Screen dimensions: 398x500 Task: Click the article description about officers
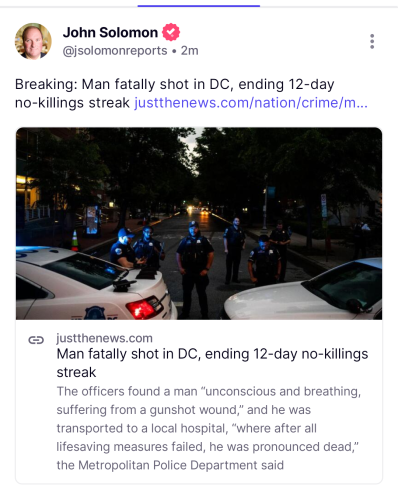pos(209,428)
